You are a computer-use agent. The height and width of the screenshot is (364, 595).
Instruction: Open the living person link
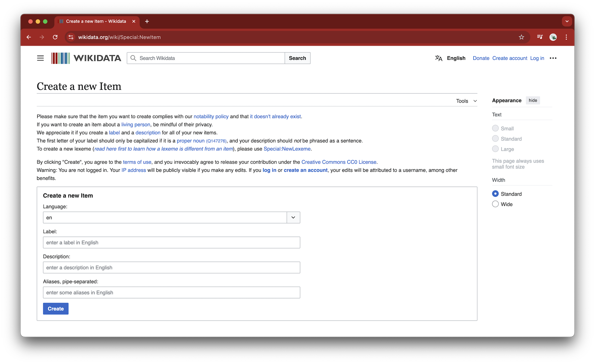[x=136, y=125]
